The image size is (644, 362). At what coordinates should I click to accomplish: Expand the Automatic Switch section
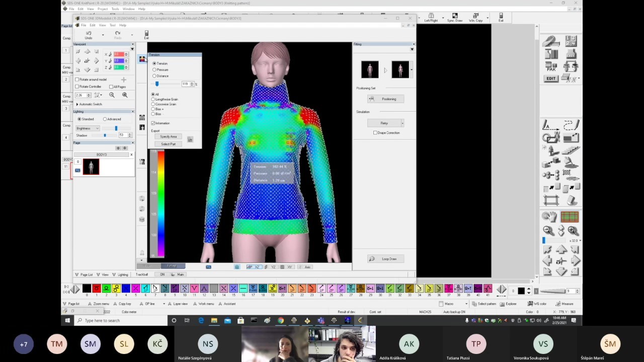coord(77,104)
